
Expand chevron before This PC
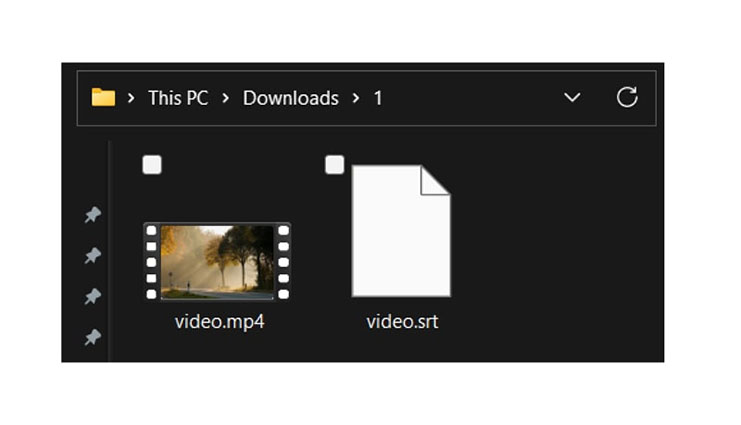tap(131, 98)
